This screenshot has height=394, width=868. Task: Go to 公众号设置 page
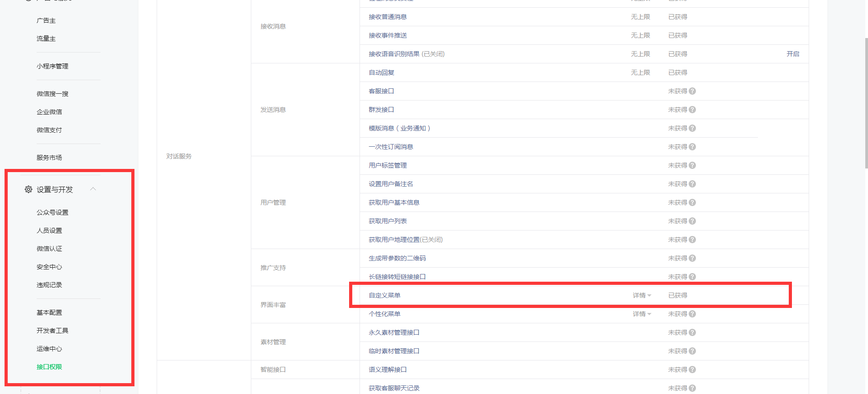(x=53, y=212)
